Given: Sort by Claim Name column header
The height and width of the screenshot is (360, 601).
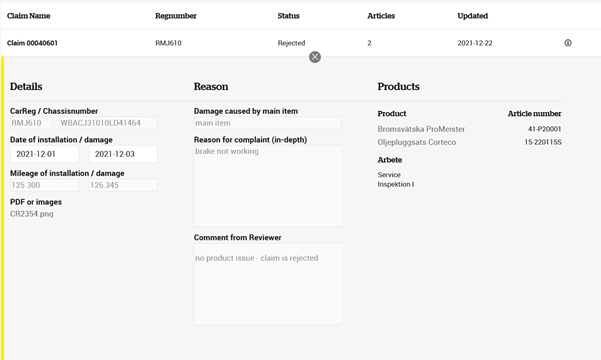Looking at the screenshot, I should tap(28, 16).
